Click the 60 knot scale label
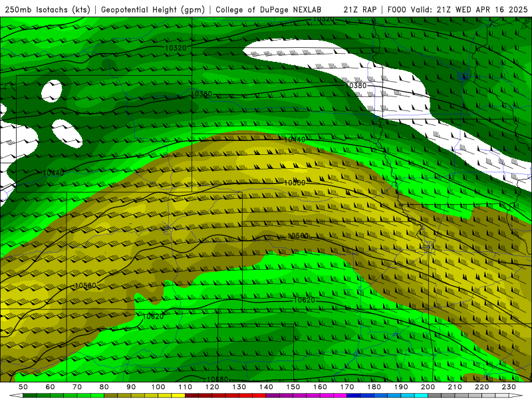Image resolution: width=532 pixels, height=399 pixels. click(x=51, y=387)
